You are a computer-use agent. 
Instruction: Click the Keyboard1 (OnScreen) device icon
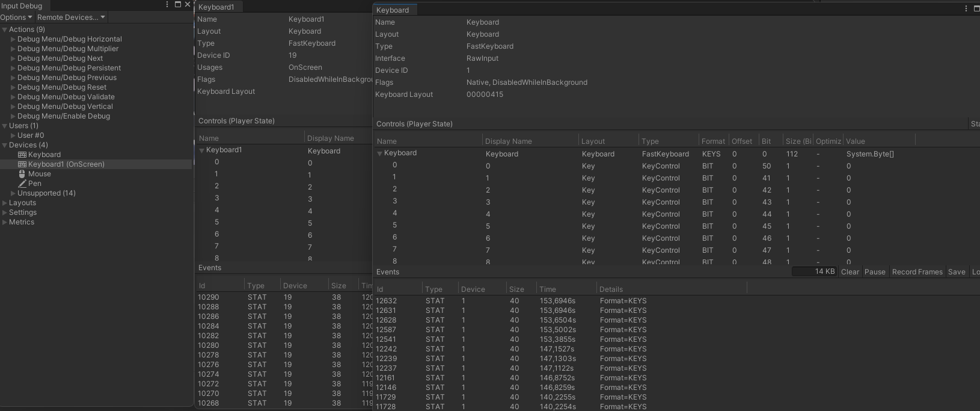point(22,164)
